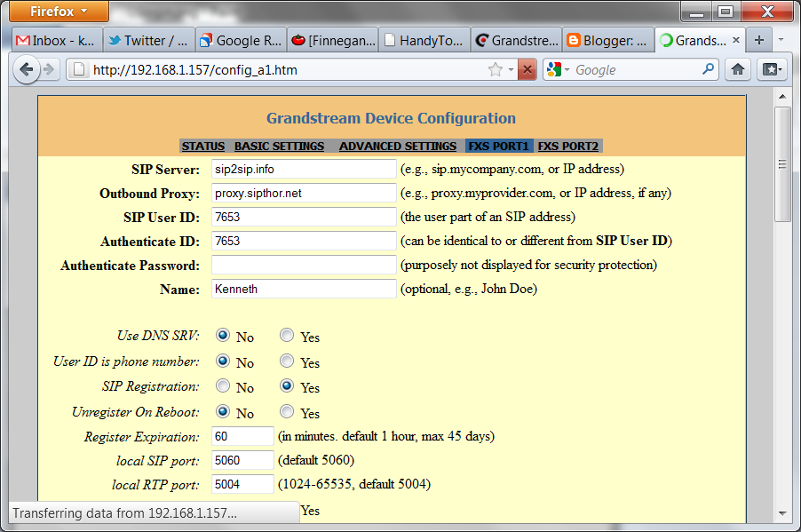Click the SIP User ID field
Image resolution: width=801 pixels, height=532 pixels.
tap(304, 218)
